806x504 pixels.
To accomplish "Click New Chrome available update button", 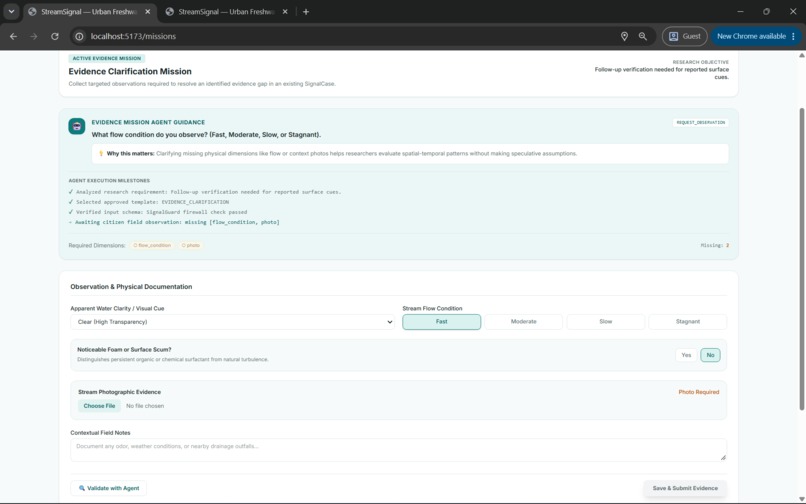I will click(756, 37).
